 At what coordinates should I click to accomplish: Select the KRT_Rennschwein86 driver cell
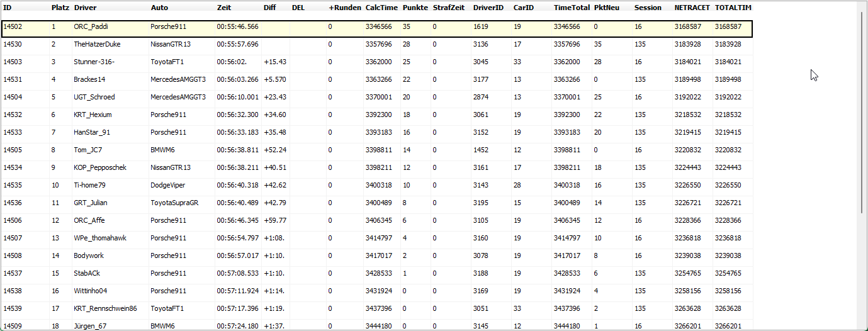pyautogui.click(x=105, y=309)
